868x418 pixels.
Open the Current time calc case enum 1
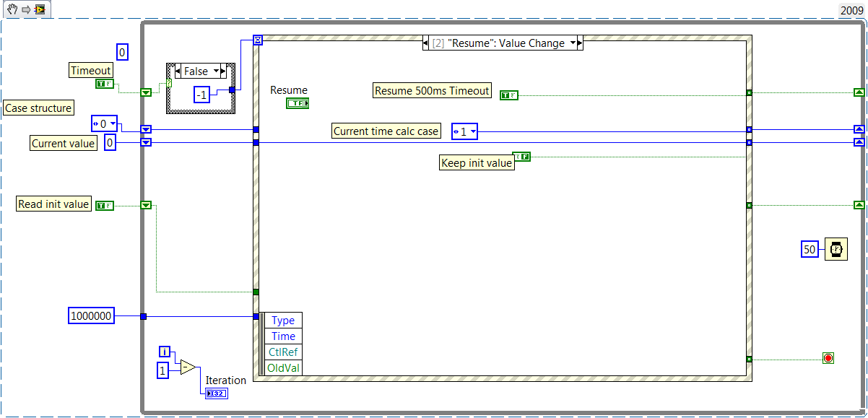point(464,131)
